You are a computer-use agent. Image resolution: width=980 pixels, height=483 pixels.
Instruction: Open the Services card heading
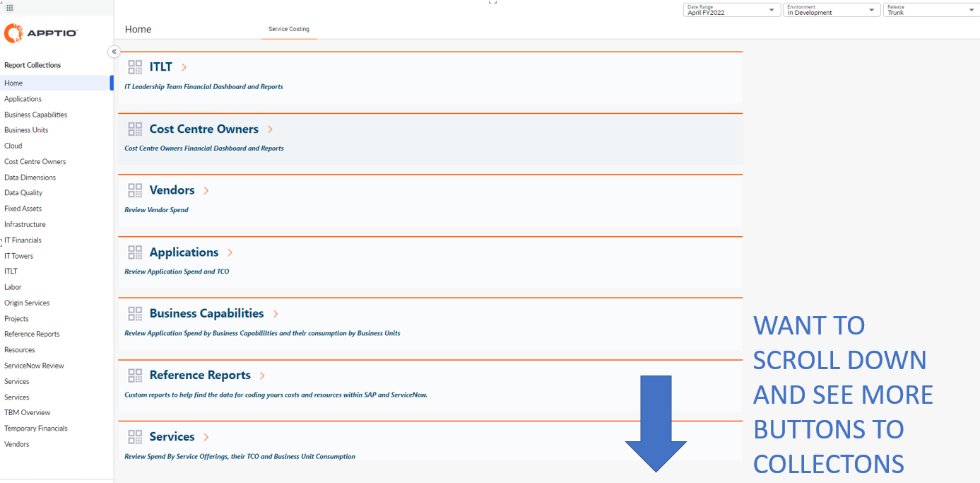(172, 437)
